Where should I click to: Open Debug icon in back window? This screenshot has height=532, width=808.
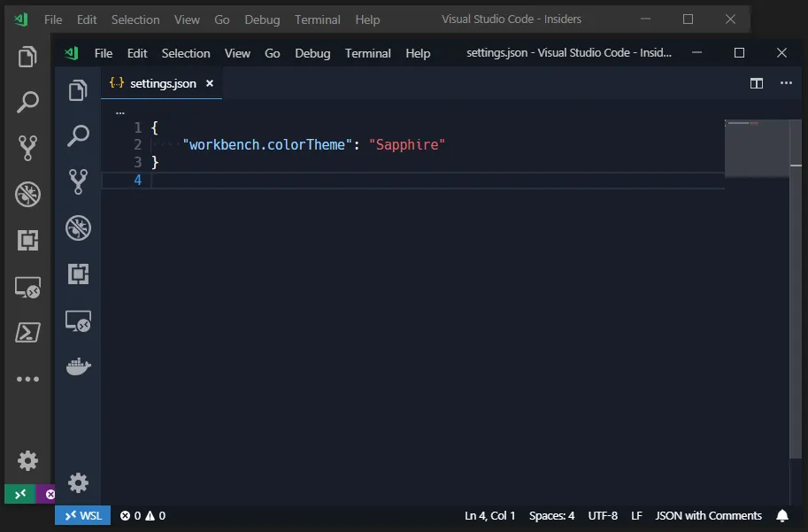[27, 195]
